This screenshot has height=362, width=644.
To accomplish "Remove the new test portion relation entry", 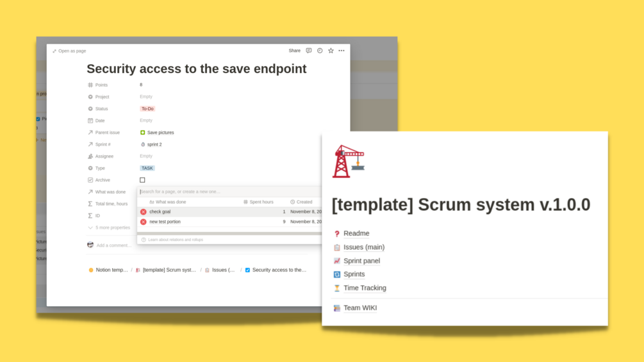I will 144,222.
